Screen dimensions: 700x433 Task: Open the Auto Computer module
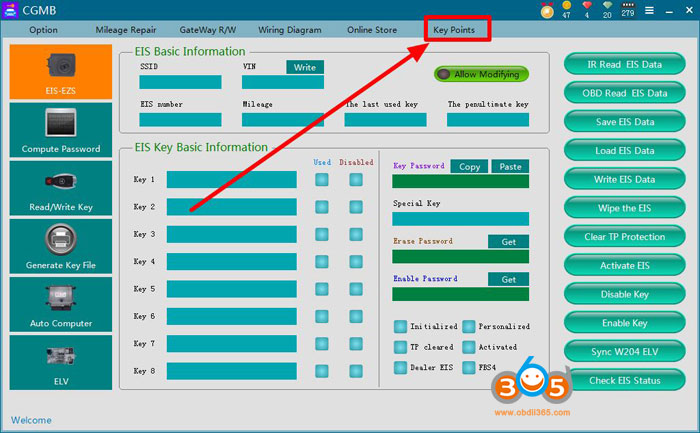click(x=60, y=304)
